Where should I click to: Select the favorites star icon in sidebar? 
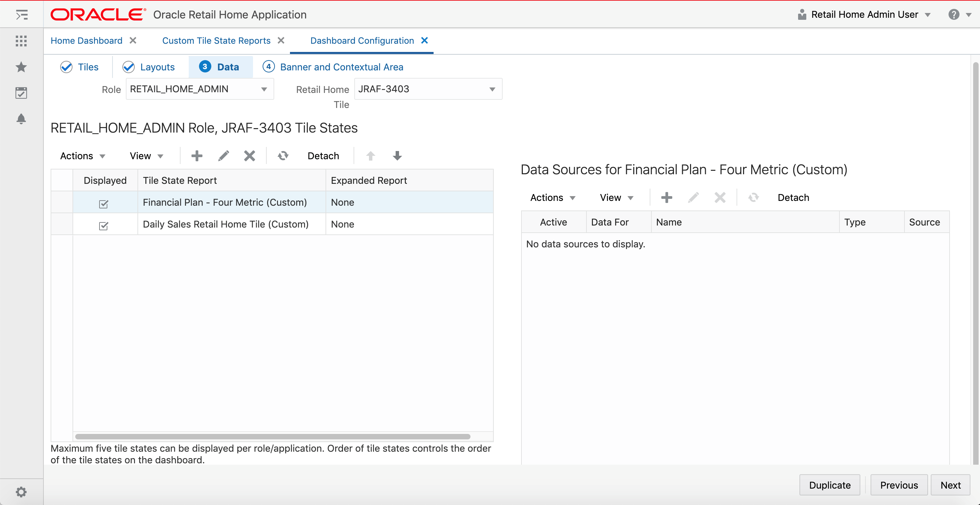[21, 67]
